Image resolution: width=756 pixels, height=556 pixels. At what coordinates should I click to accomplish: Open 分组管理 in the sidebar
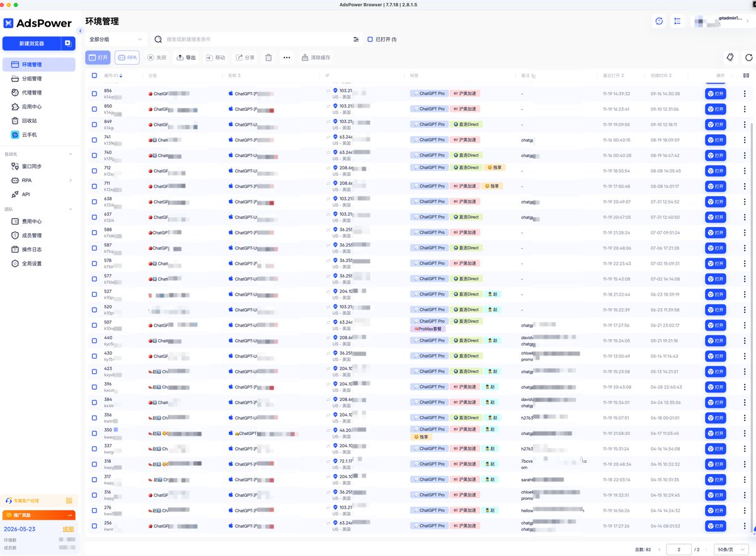coord(39,79)
